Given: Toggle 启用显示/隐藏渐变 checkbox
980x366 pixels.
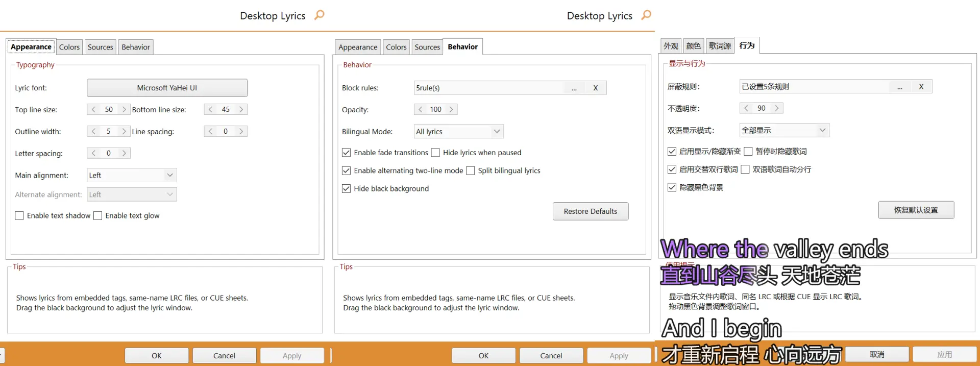Looking at the screenshot, I should point(672,152).
